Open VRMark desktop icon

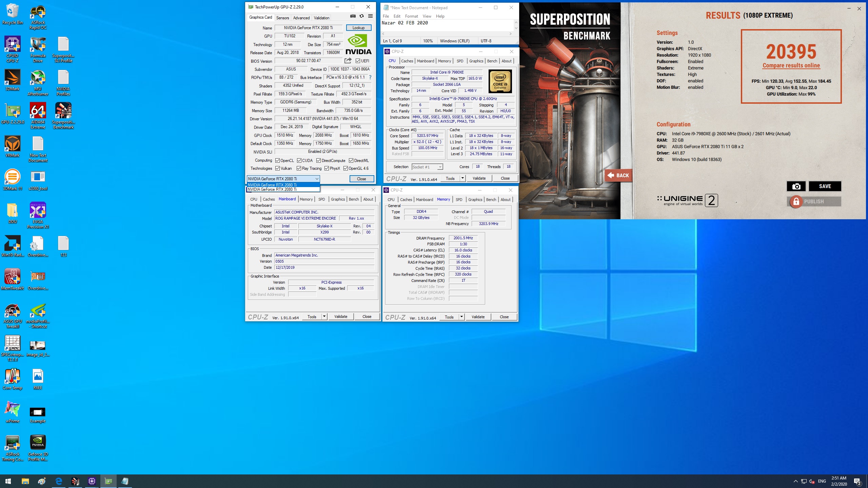point(13,147)
